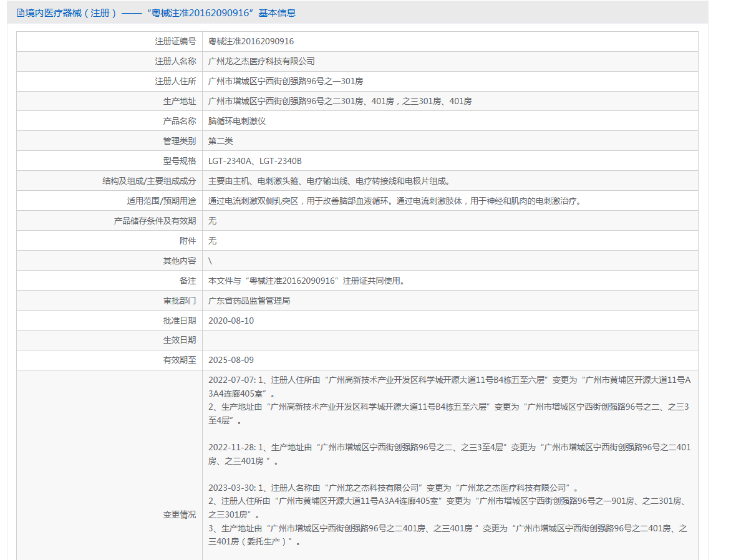Select the remark 本文件与…注册证共同使用

(x=307, y=281)
